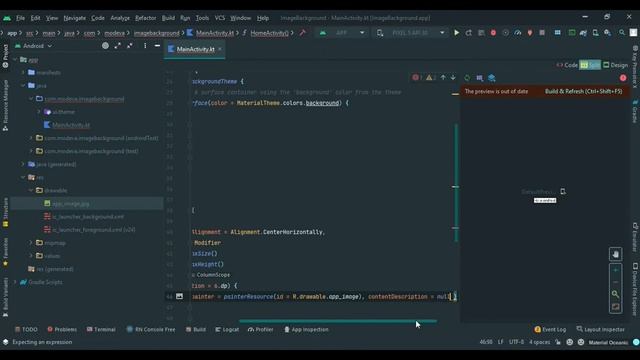Toggle the Gradle side tab on right
The width and height of the screenshot is (640, 360).
[635, 111]
